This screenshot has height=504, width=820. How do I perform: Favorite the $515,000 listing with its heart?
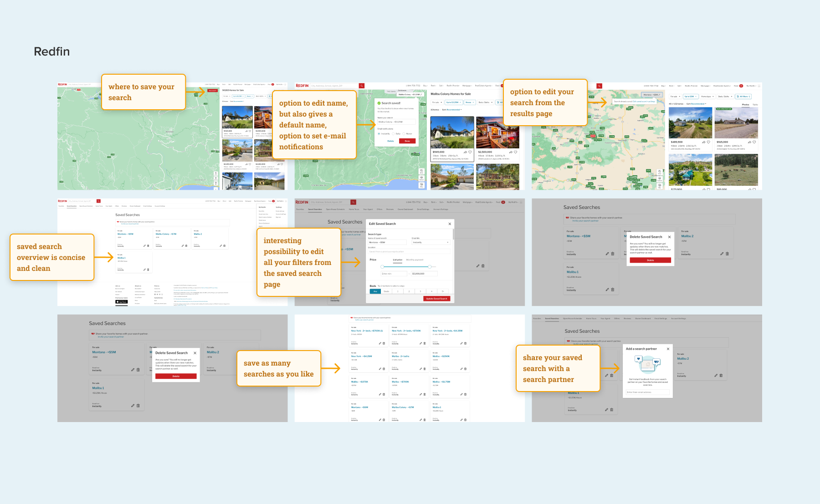[x=754, y=142]
